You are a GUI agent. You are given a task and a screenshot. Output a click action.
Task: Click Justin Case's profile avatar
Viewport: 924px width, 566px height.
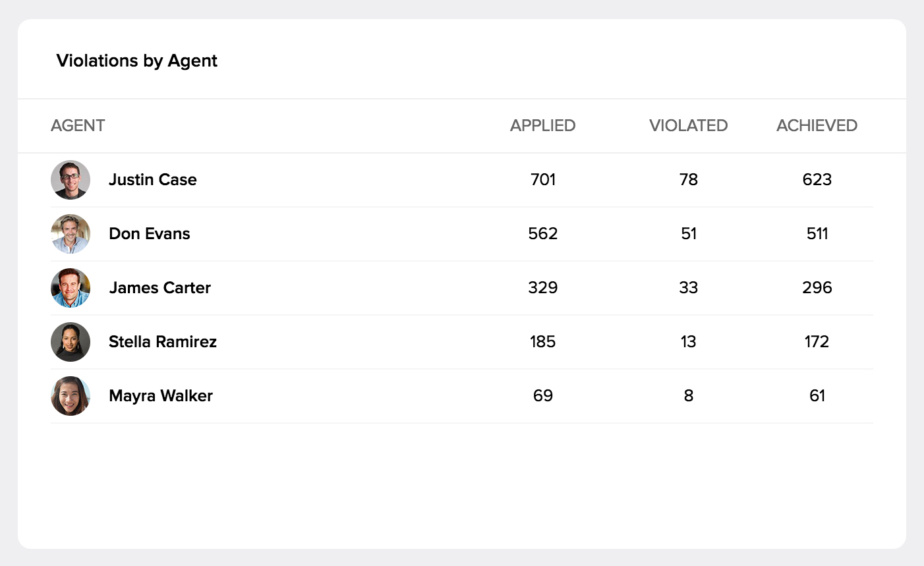pyautogui.click(x=71, y=180)
